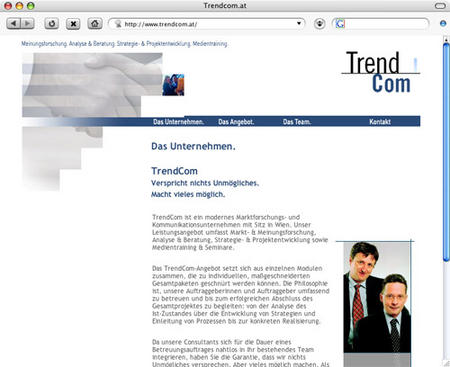Open the Kontakt navigation item
This screenshot has height=367, width=450.
click(x=380, y=122)
